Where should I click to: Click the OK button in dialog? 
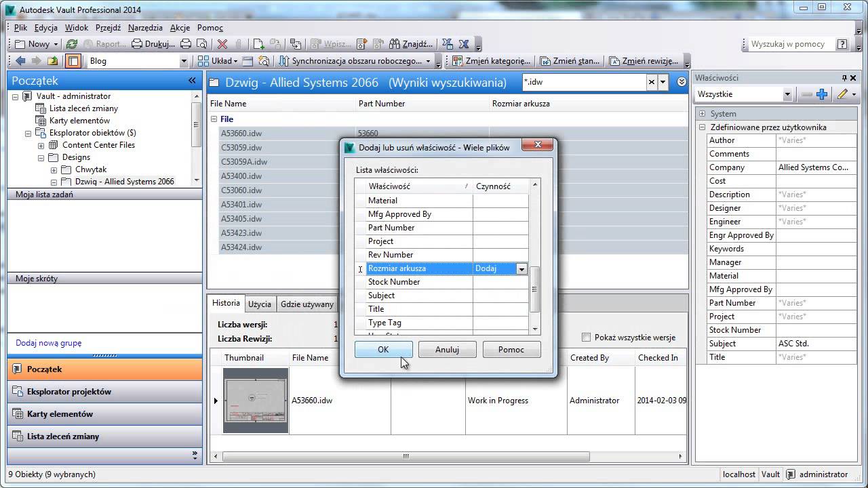point(383,350)
